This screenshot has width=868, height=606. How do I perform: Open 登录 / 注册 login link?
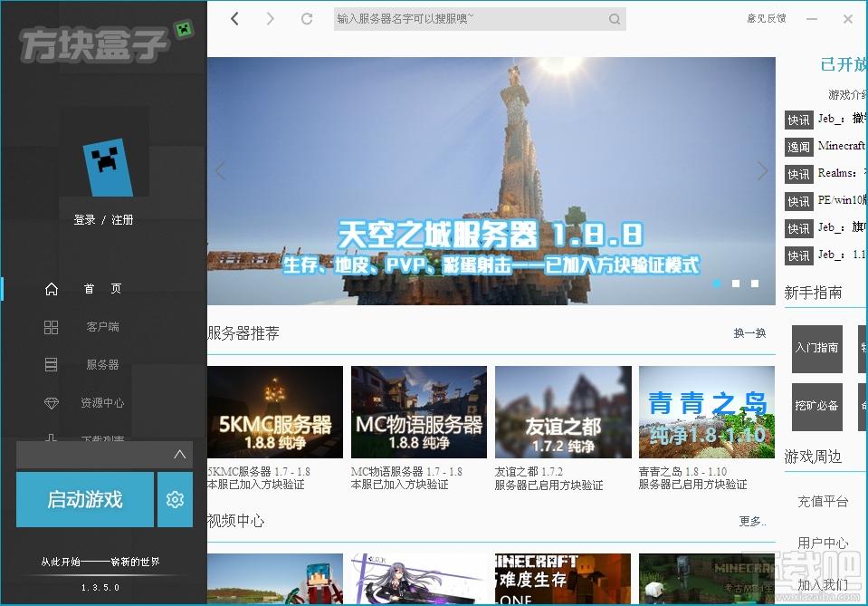(103, 220)
